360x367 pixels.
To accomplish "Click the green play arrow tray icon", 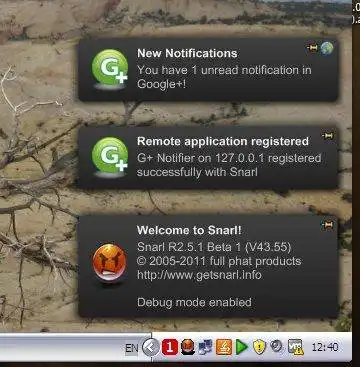I will 242,348.
